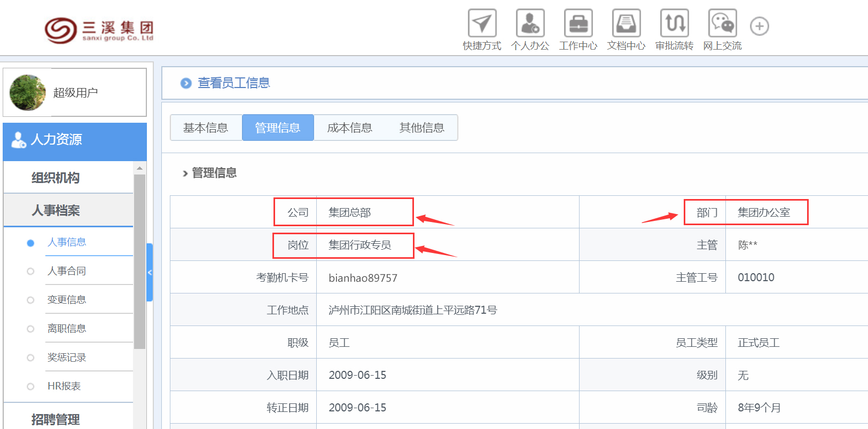Click the 员工 job-level value

coord(339,343)
